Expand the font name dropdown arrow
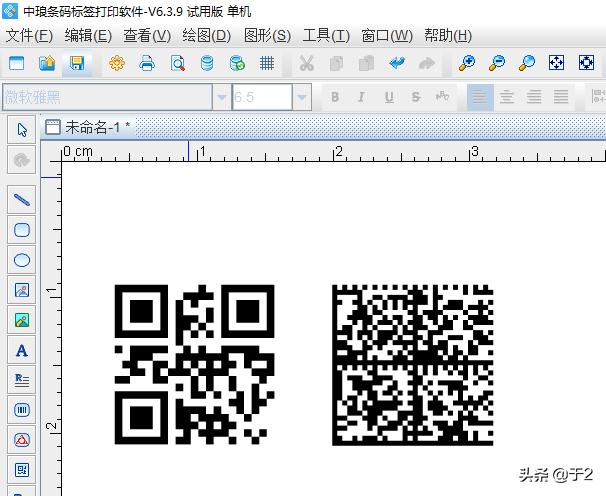Viewport: 606px width, 496px height. coord(222,97)
